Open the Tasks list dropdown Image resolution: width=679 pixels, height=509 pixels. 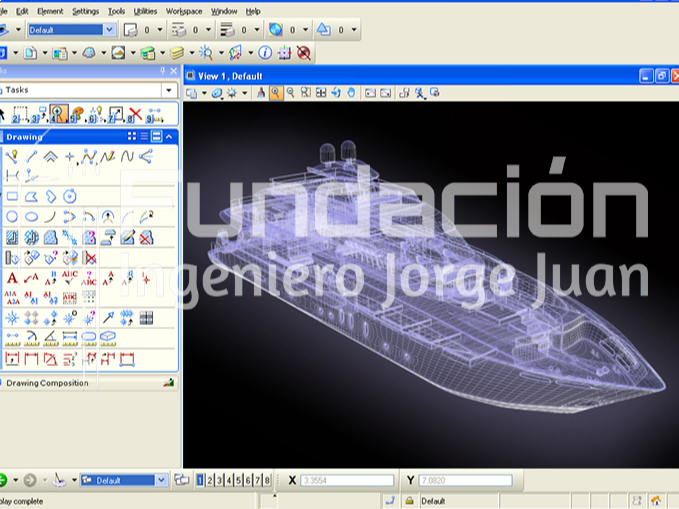tap(169, 90)
